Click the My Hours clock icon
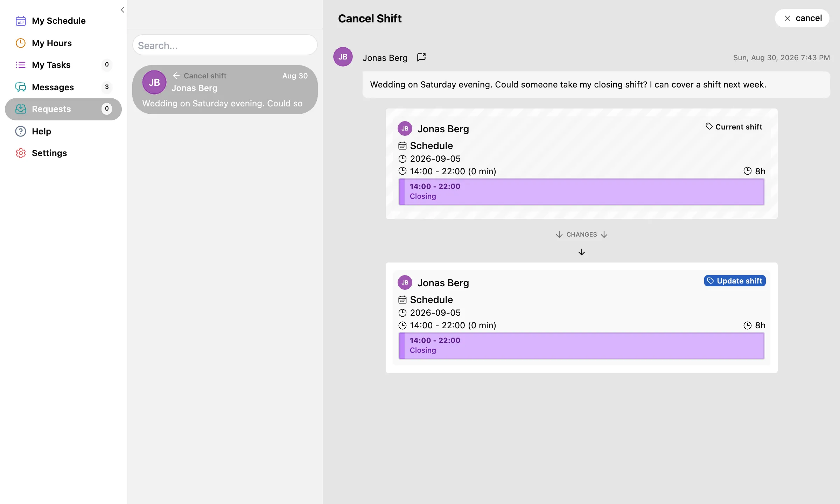This screenshot has height=504, width=840. (x=21, y=43)
